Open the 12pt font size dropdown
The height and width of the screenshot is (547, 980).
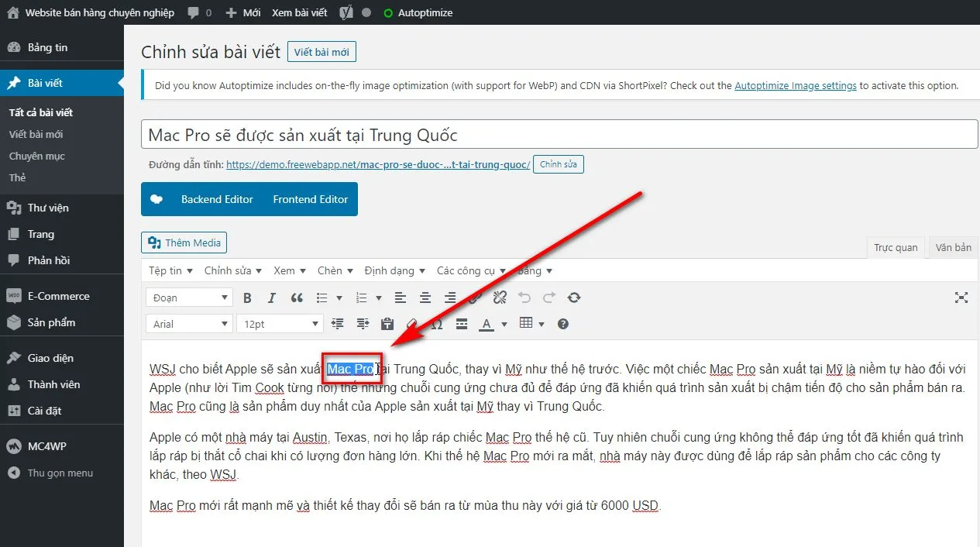point(280,324)
